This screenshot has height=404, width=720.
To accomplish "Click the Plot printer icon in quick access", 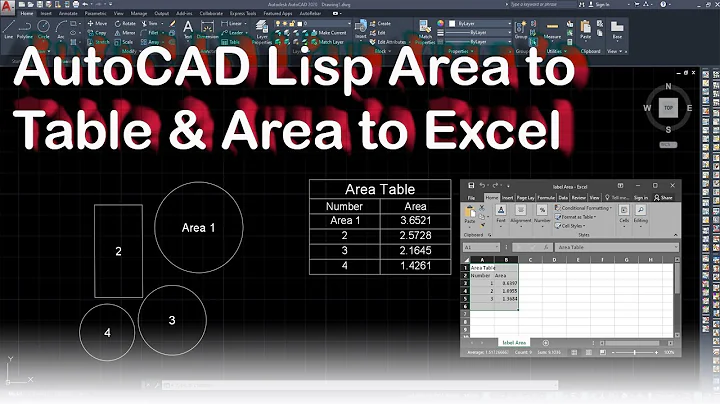I will tap(76, 4).
